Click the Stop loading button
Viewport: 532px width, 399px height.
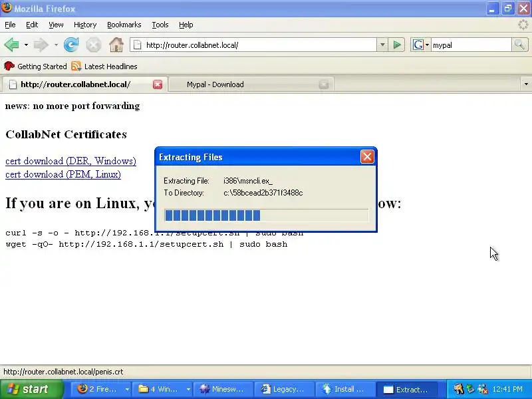point(93,45)
